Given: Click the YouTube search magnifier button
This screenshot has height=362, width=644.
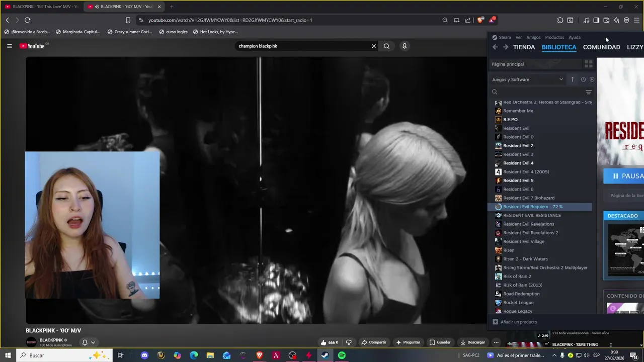Looking at the screenshot, I should (386, 46).
